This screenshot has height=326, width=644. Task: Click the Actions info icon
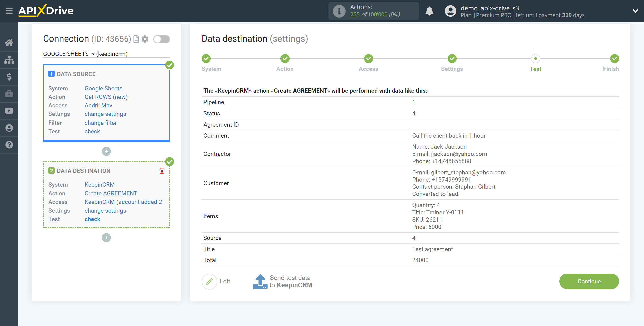pyautogui.click(x=339, y=11)
